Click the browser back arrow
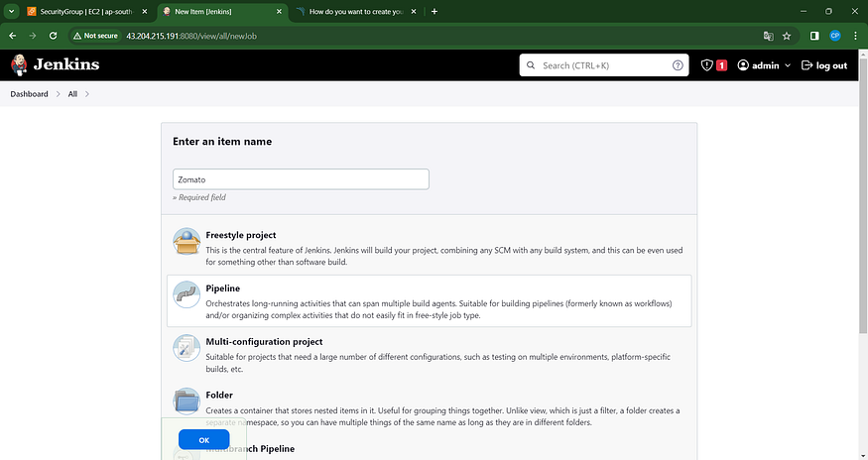The image size is (868, 460). click(x=12, y=36)
